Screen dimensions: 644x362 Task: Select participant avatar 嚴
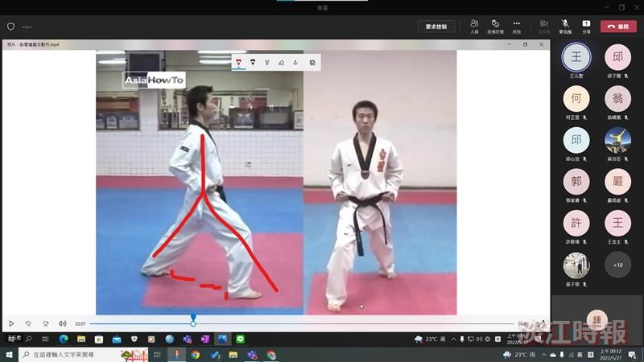point(617,182)
